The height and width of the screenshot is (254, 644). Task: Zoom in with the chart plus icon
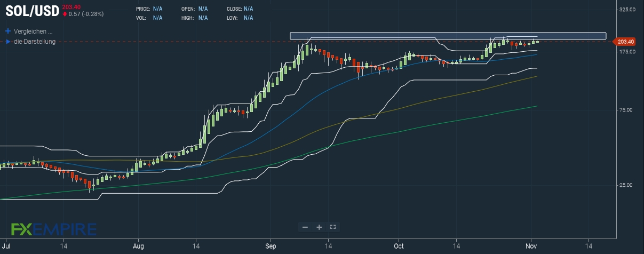pyautogui.click(x=319, y=227)
